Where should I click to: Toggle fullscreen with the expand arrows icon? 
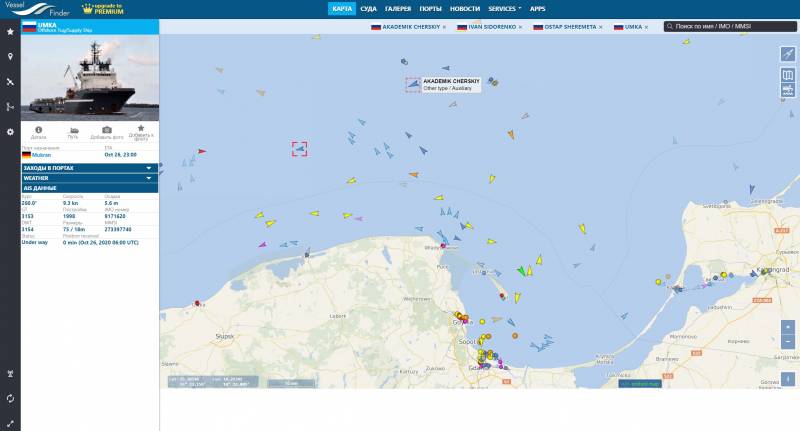tap(10, 423)
